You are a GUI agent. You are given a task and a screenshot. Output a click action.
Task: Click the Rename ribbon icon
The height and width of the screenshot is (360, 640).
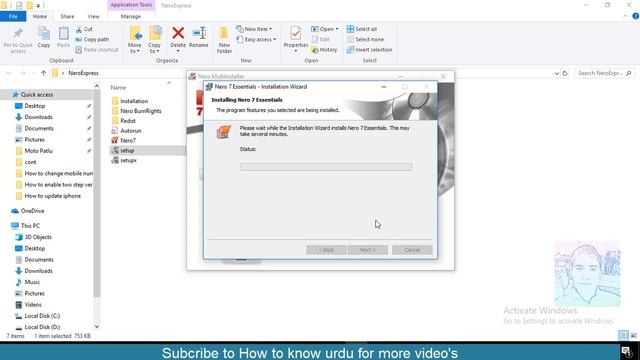click(x=199, y=38)
